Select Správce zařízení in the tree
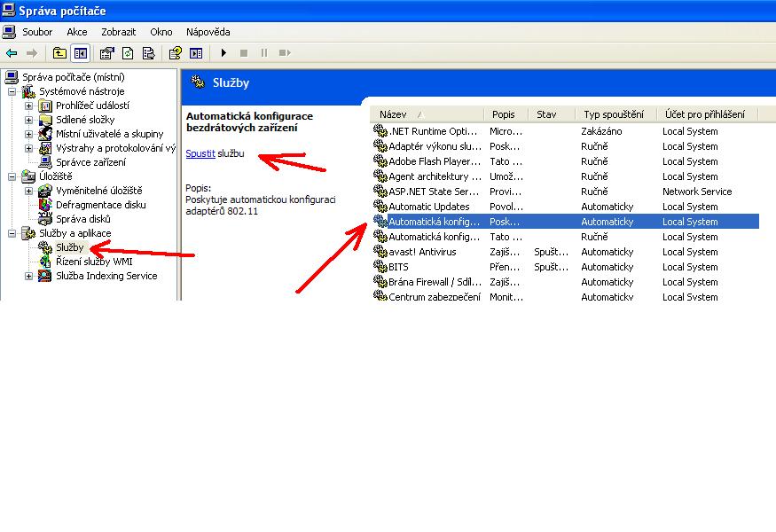This screenshot has height=532, width=776. 90,162
